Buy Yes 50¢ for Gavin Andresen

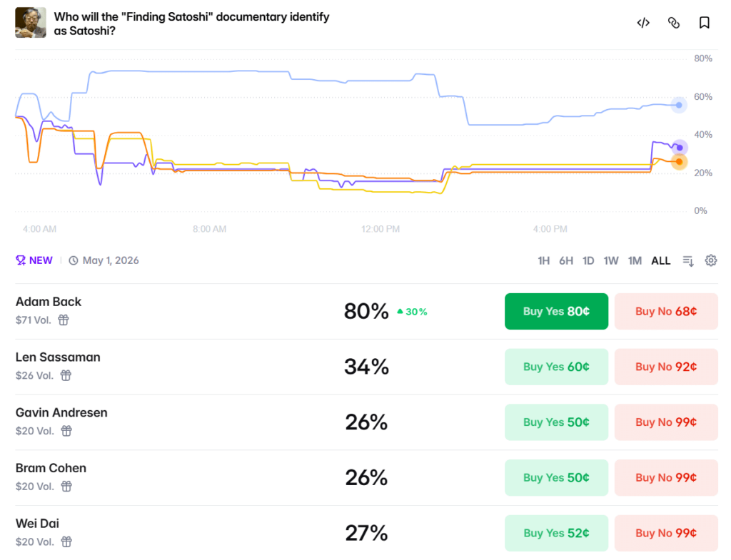coord(556,422)
